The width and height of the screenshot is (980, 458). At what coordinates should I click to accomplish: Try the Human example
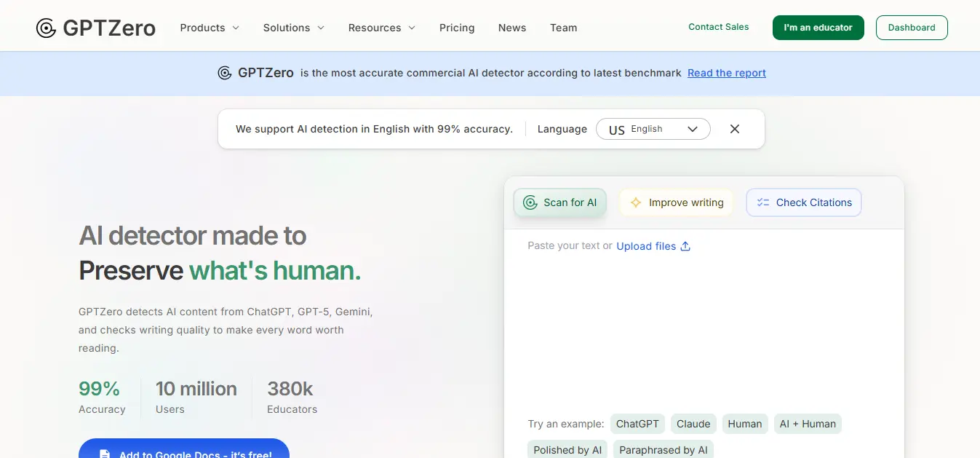pyautogui.click(x=745, y=424)
